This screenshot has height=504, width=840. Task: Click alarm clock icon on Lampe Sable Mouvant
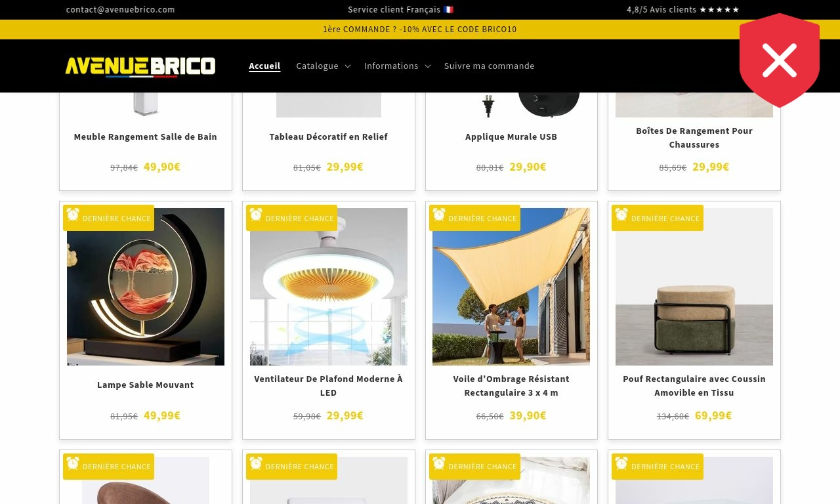point(73,215)
